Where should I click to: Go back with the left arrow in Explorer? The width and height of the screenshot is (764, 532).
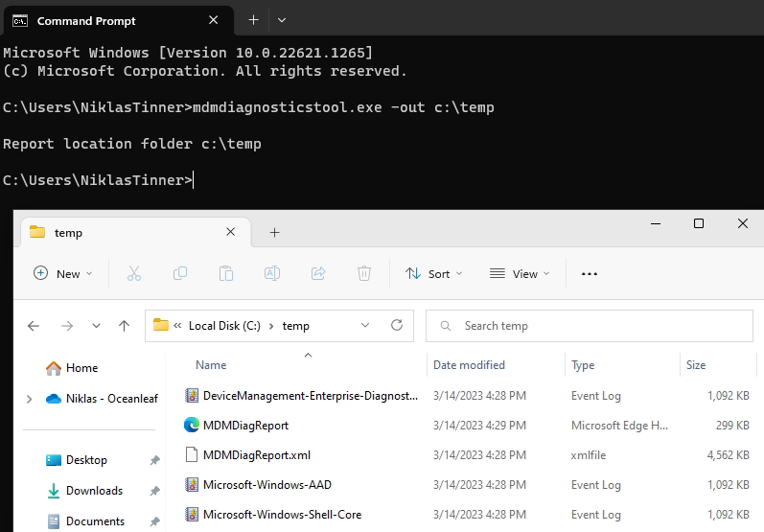(34, 326)
